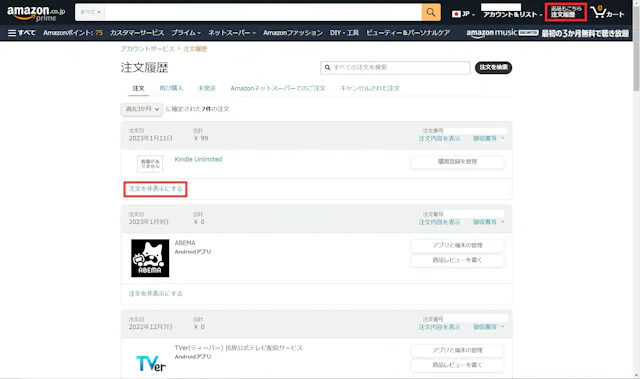Click 商品レビューを書く for TVer
This screenshot has width=640, height=379.
[x=457, y=365]
